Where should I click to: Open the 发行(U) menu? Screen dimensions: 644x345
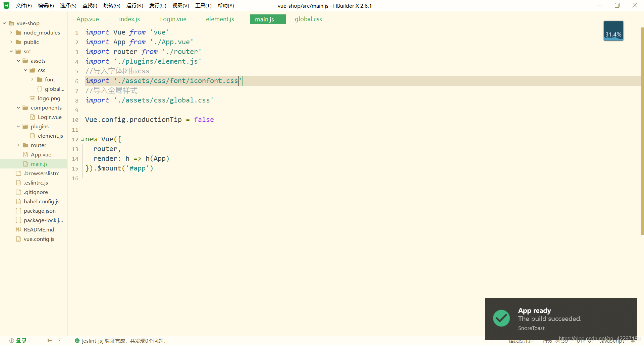click(x=158, y=6)
